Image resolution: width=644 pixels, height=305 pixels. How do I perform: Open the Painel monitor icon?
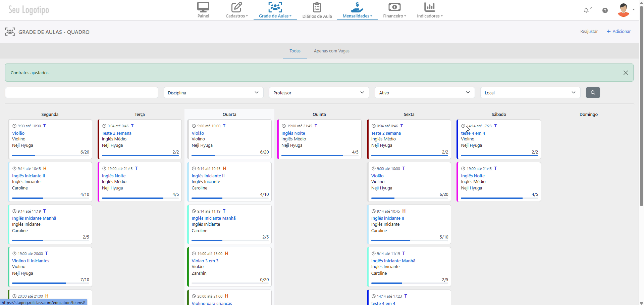coord(203,7)
